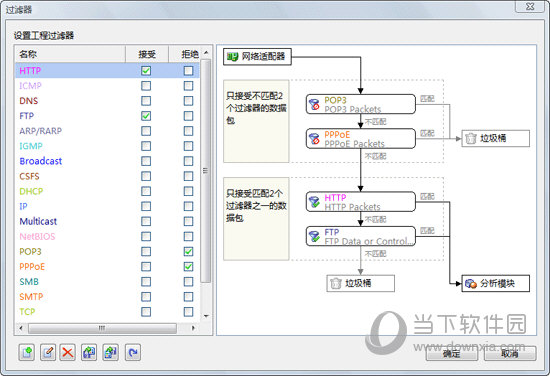The image size is (550, 376).
Task: Select the Broadcast filter name
Action: (41, 161)
